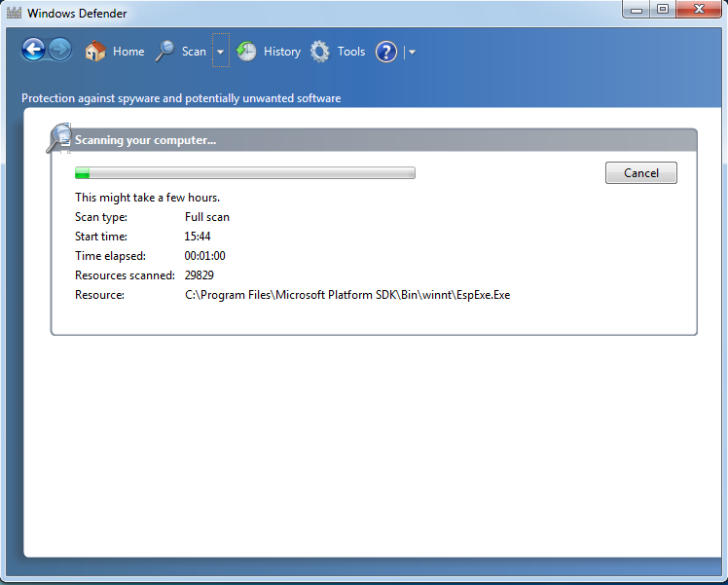Click the Windows Defender title bar icon
This screenshot has height=585, width=728.
tap(14, 14)
